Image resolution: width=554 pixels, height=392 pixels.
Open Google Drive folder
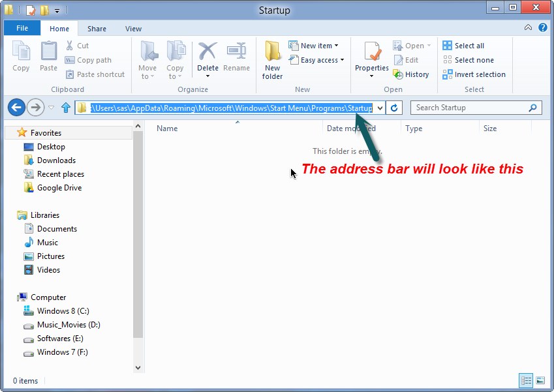coord(59,188)
